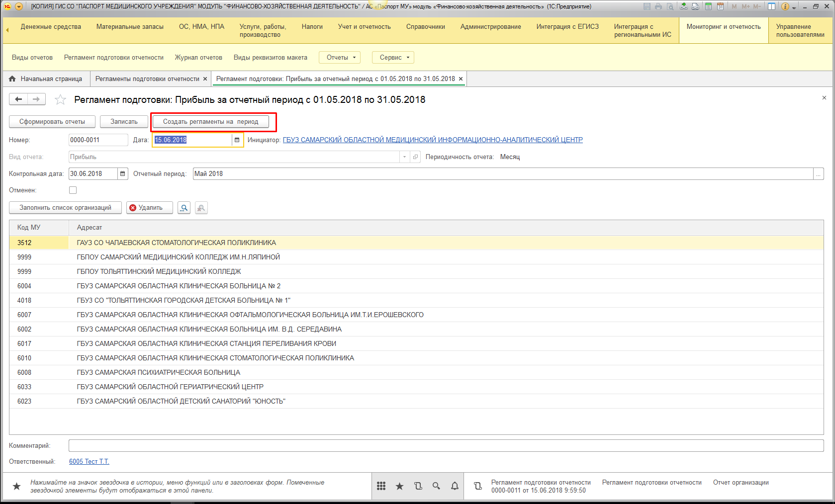Toggle the Отменен checkbox
The height and width of the screenshot is (504, 835).
tap(73, 190)
